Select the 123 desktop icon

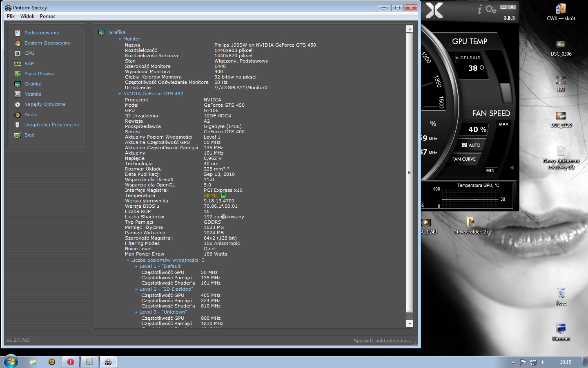561,84
